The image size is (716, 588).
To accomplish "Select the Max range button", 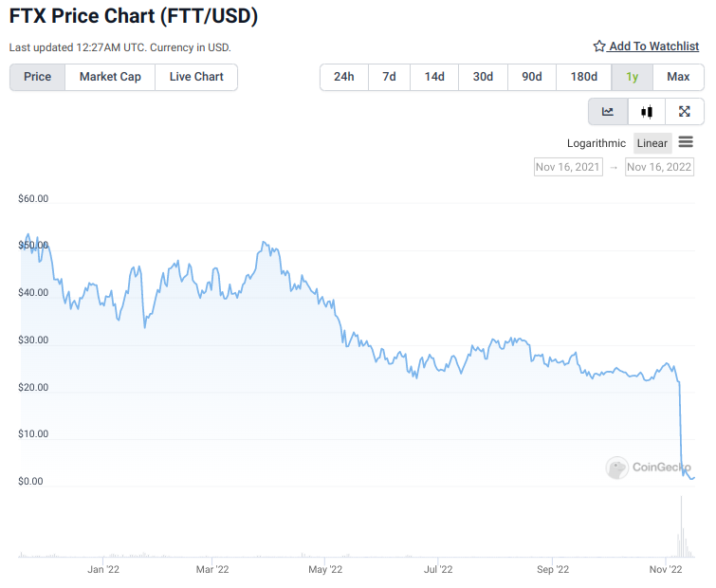I will (x=678, y=77).
